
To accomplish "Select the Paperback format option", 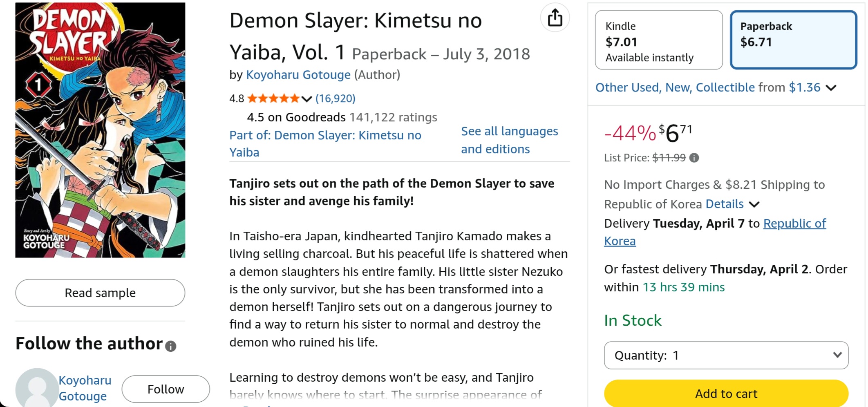I will click(793, 40).
